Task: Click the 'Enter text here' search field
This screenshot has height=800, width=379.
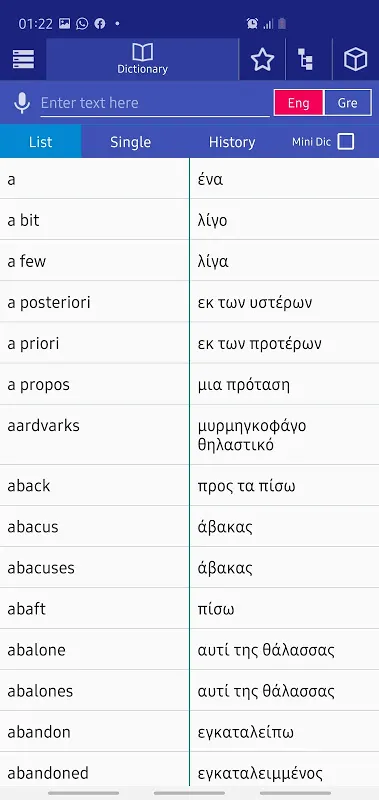Action: (155, 103)
